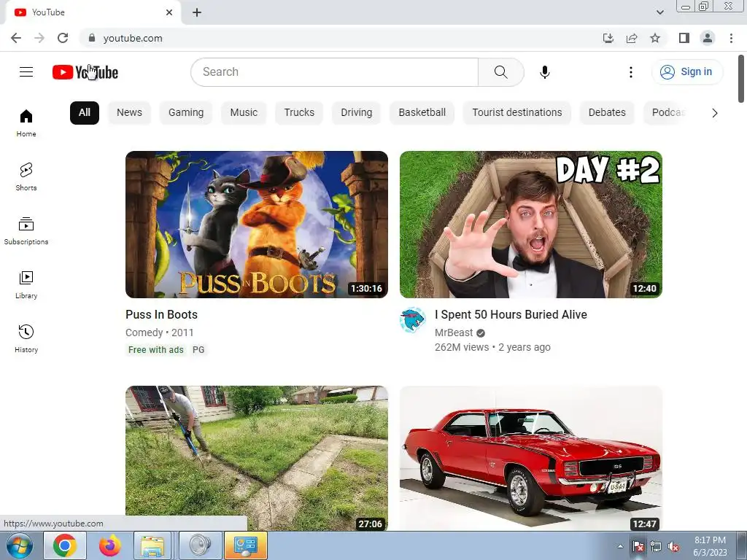Open Chrome three-dot menu
The height and width of the screenshot is (560, 747).
pyautogui.click(x=731, y=38)
